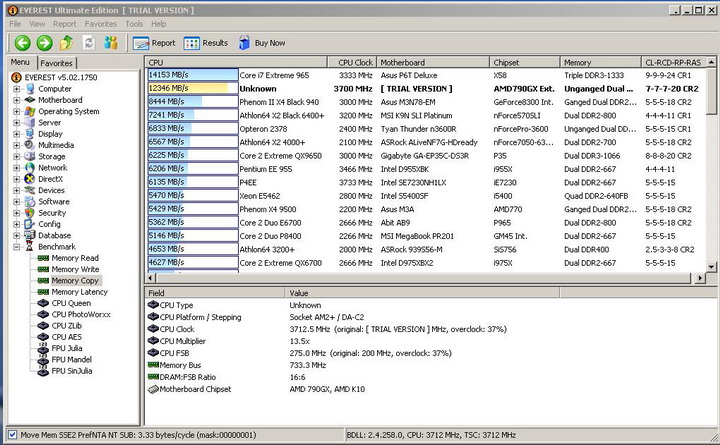Screen dimensions: 720x445
Task: Expand the Display node
Action: coord(17,134)
